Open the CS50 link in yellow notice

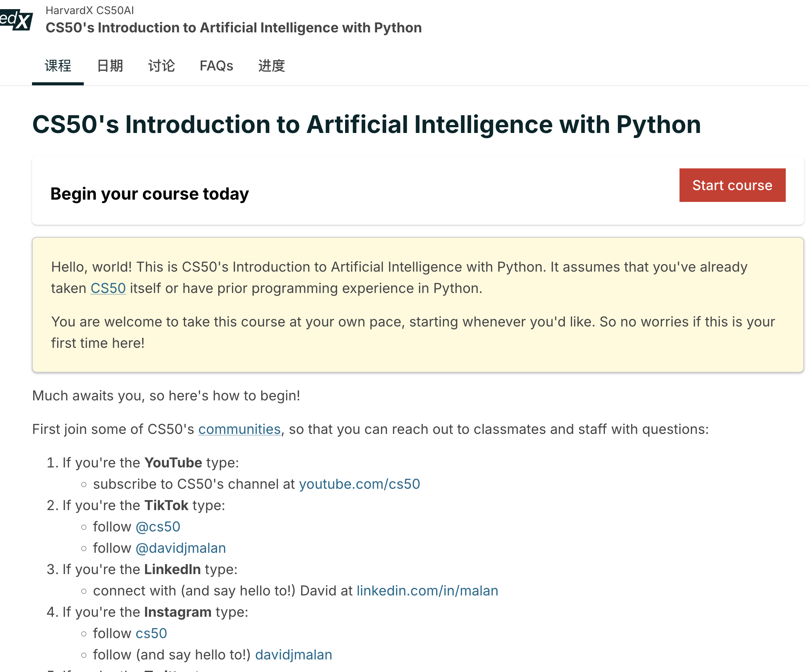(108, 288)
